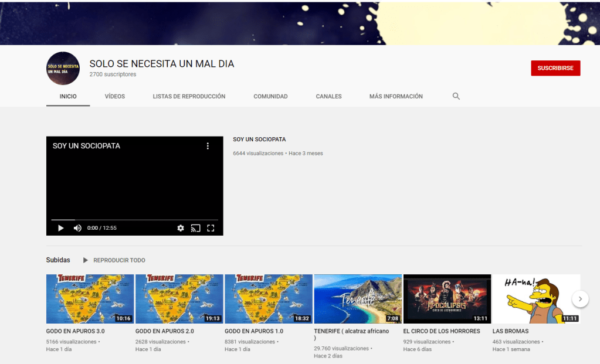Open the SOY UN SOCIOPATA title link

(x=259, y=140)
